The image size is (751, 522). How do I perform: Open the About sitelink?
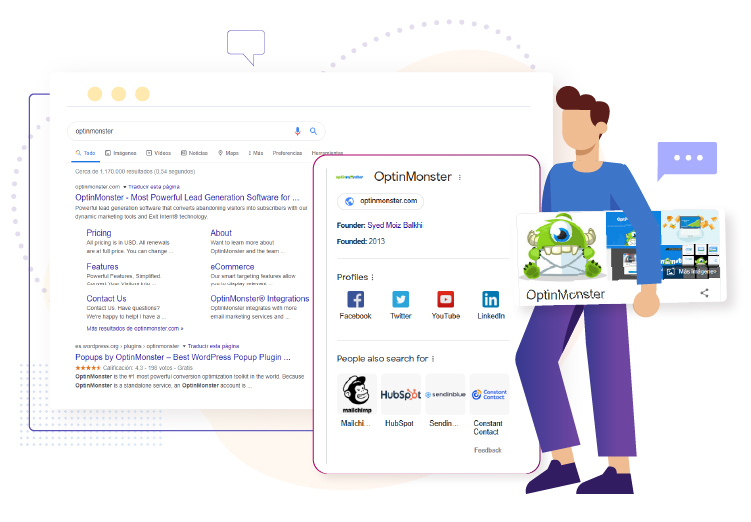[x=221, y=233]
